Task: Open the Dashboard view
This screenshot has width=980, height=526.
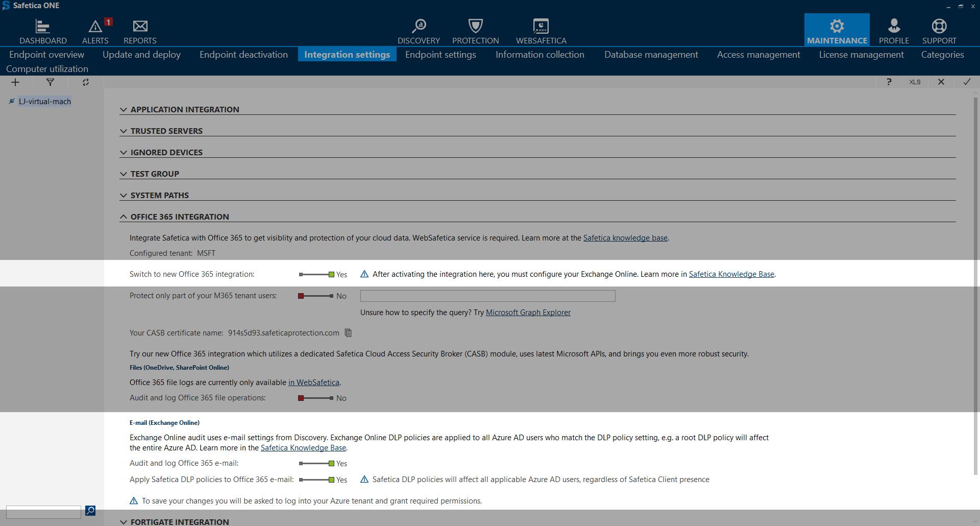Action: [43, 31]
